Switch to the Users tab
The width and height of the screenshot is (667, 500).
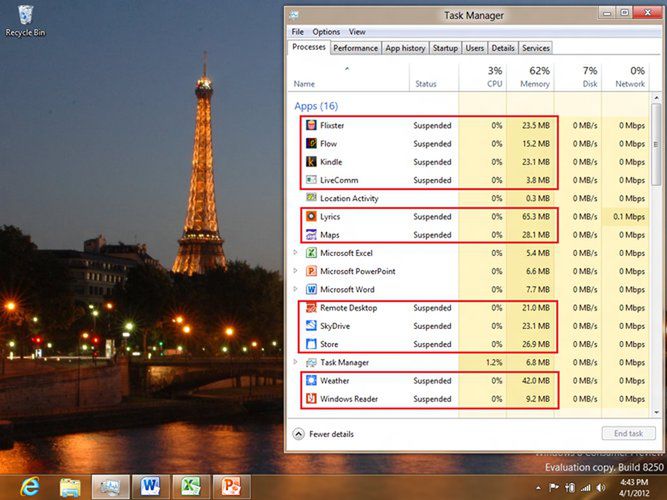coord(474,48)
